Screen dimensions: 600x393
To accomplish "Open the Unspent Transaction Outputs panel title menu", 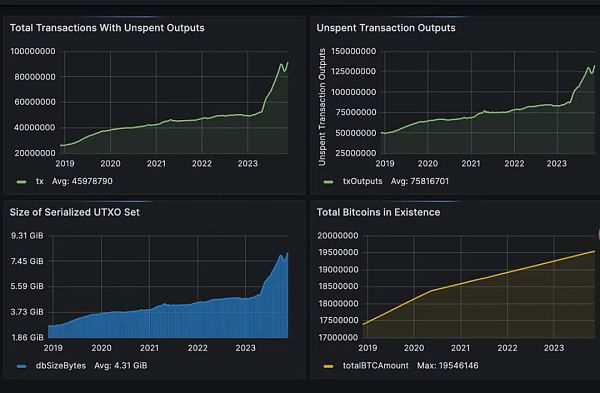I will [386, 28].
